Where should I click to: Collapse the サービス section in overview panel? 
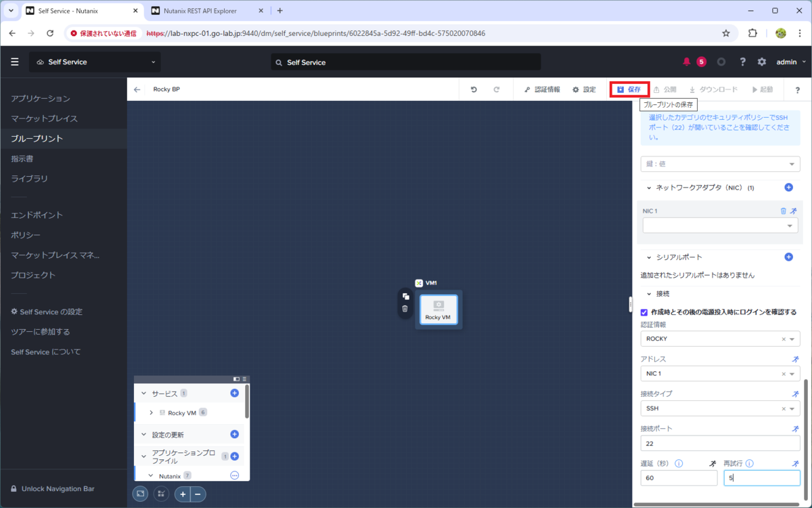[143, 393]
